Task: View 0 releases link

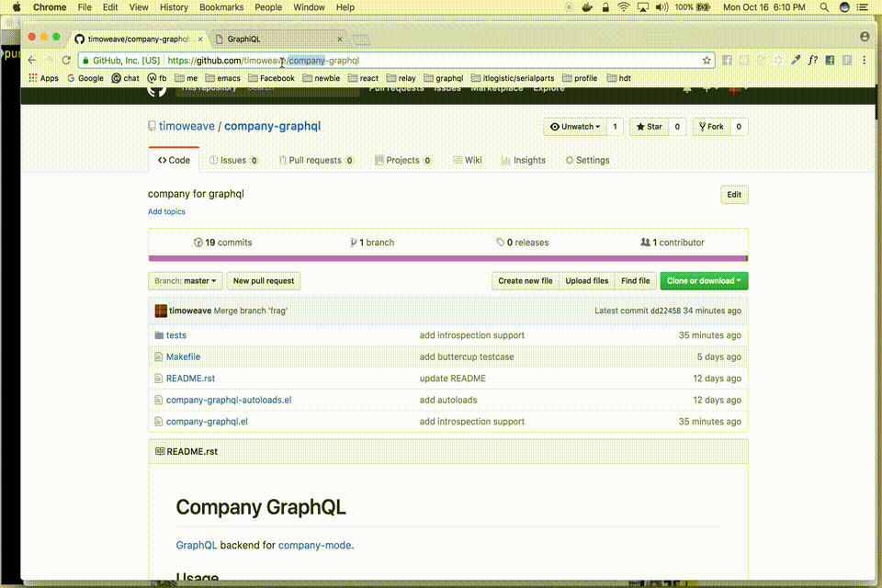Action: tap(523, 243)
